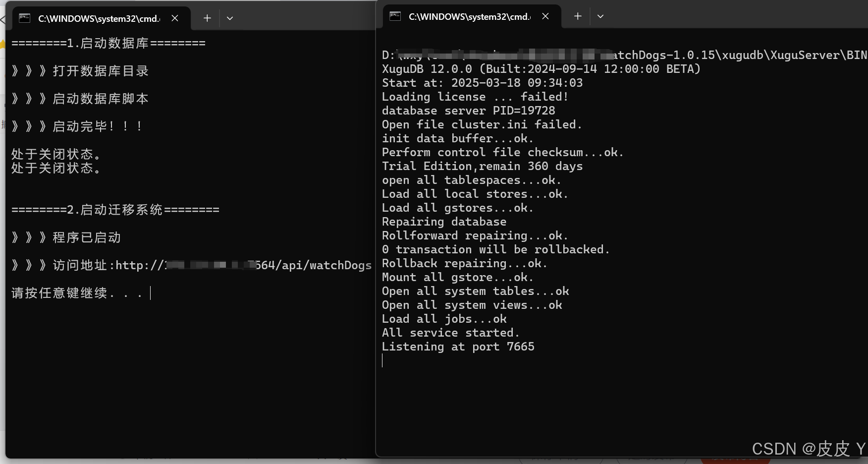Open profile dropdown in left terminal
The width and height of the screenshot is (868, 464).
pyautogui.click(x=230, y=18)
